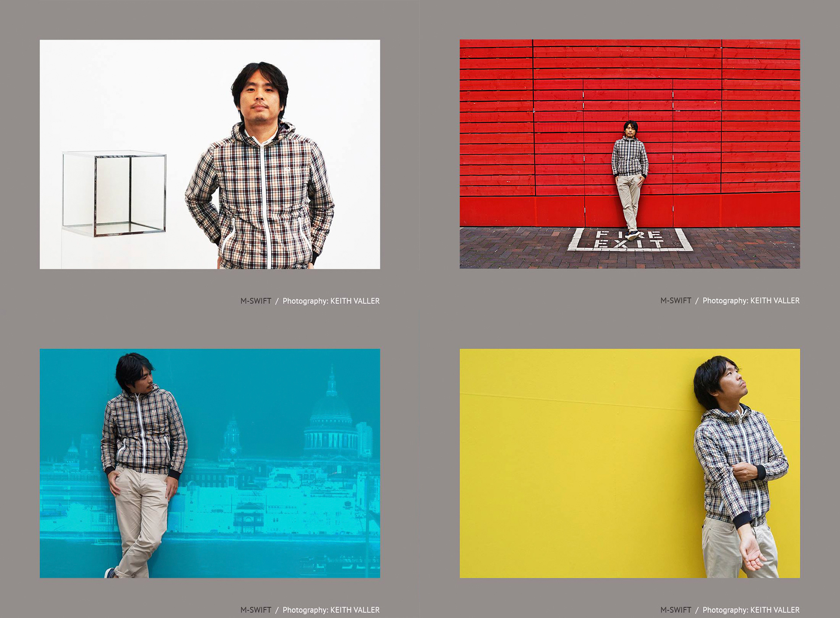Click M-SWIFT caption under red wall photo

coord(675,301)
